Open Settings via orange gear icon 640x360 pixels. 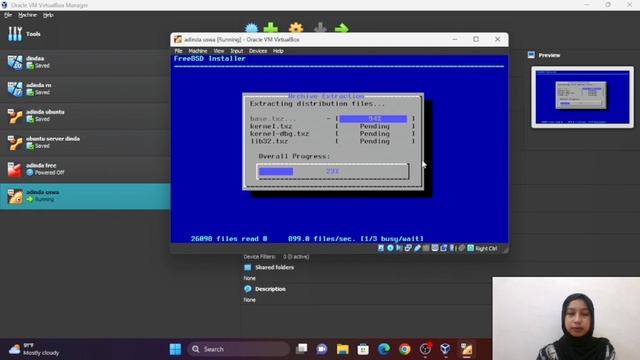tap(296, 28)
